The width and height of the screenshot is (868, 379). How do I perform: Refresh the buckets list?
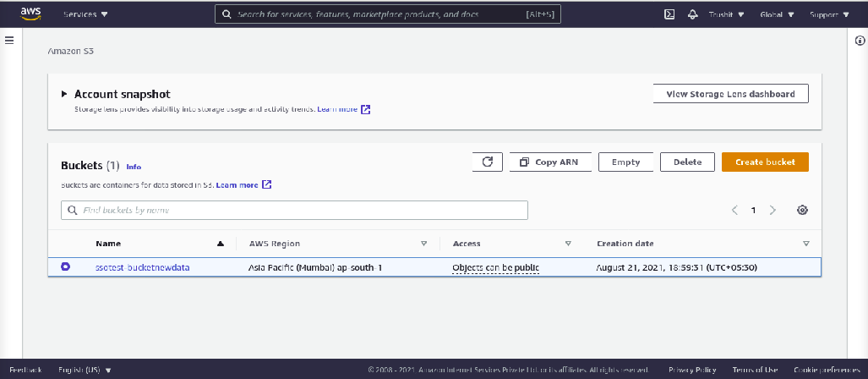point(487,162)
